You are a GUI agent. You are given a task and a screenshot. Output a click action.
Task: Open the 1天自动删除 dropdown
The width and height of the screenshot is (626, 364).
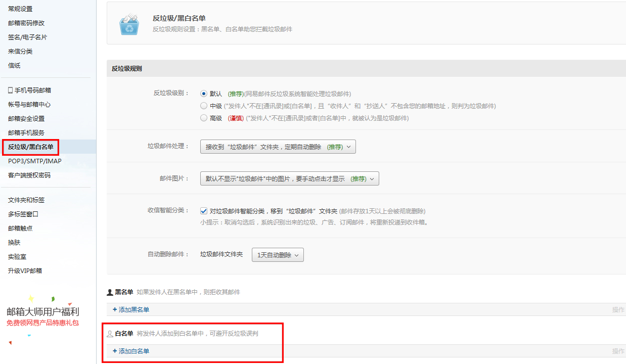(x=278, y=255)
